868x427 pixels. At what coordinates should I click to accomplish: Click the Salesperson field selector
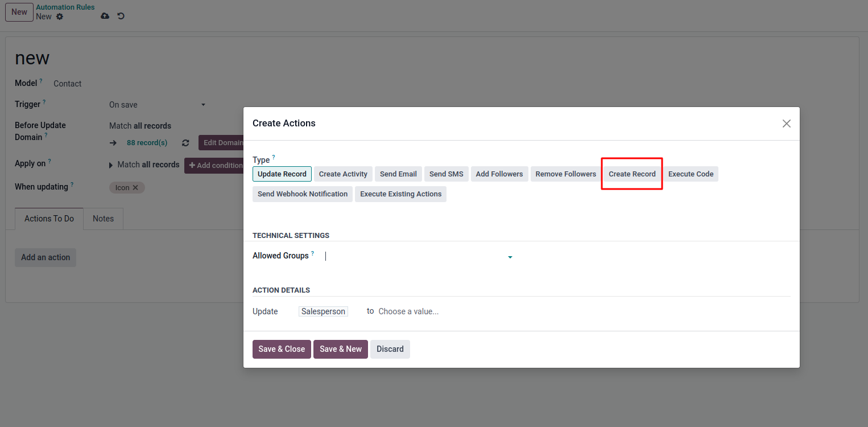click(x=323, y=311)
